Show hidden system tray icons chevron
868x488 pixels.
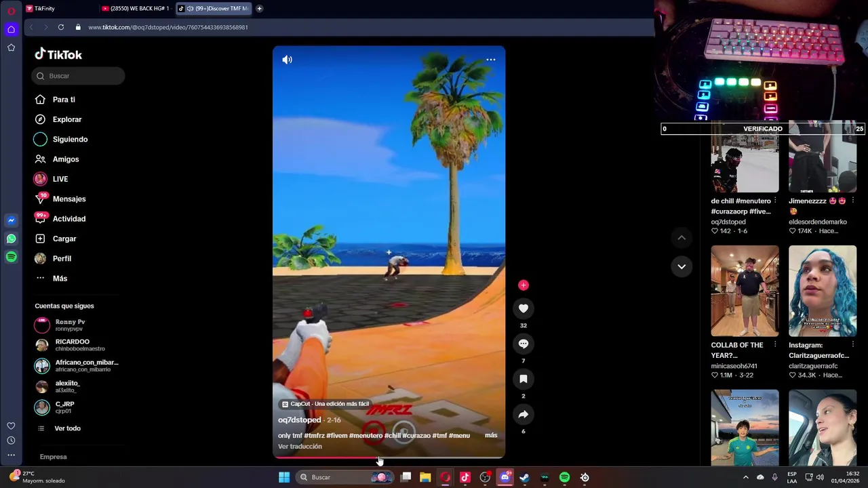pyautogui.click(x=745, y=477)
